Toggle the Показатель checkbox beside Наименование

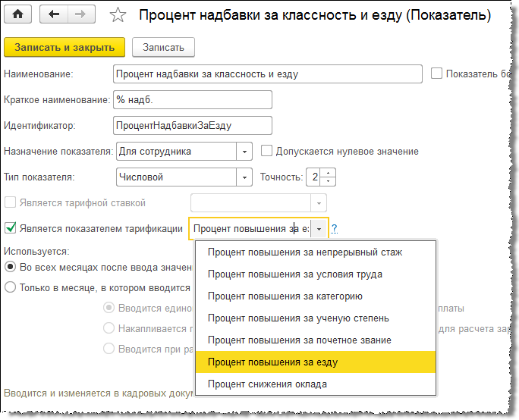coord(436,74)
